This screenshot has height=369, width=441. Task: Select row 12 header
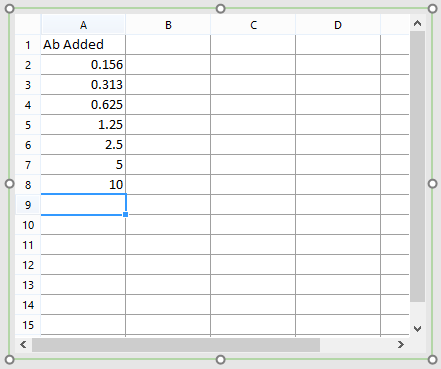click(28, 265)
